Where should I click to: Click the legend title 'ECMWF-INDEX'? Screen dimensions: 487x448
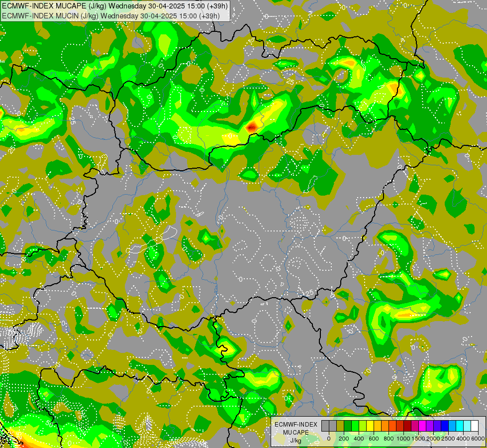296,425
